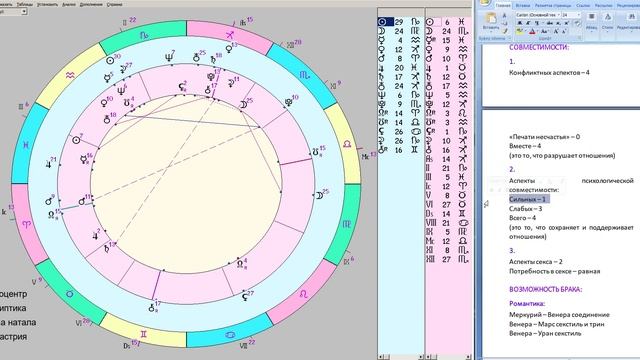
Task: Click the red font color icon
Action: [x=532, y=31]
